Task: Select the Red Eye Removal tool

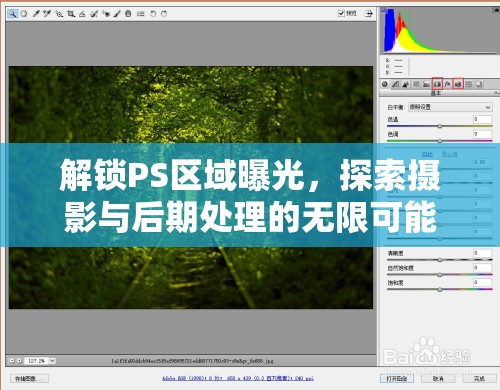Action: [x=106, y=14]
